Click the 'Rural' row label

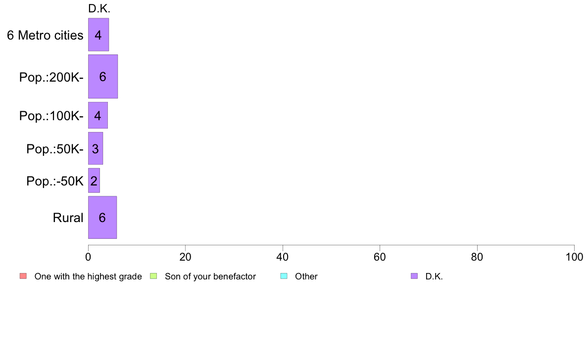pyautogui.click(x=68, y=218)
